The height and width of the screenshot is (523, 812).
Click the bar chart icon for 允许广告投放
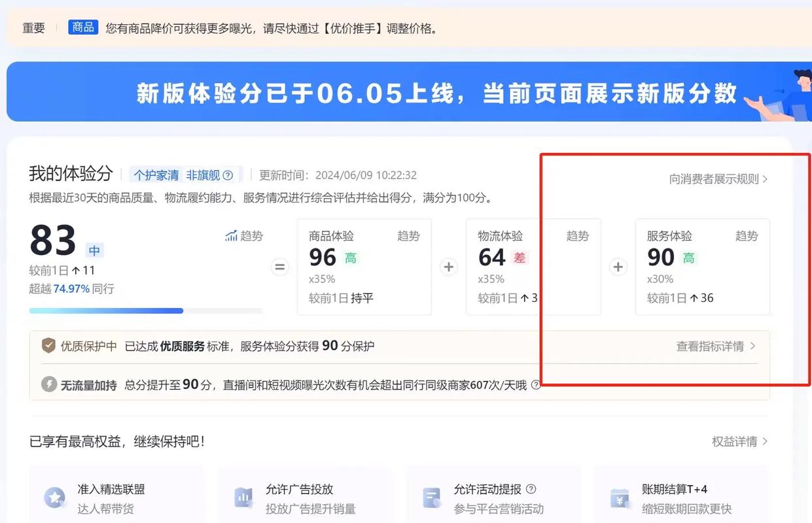click(243, 498)
